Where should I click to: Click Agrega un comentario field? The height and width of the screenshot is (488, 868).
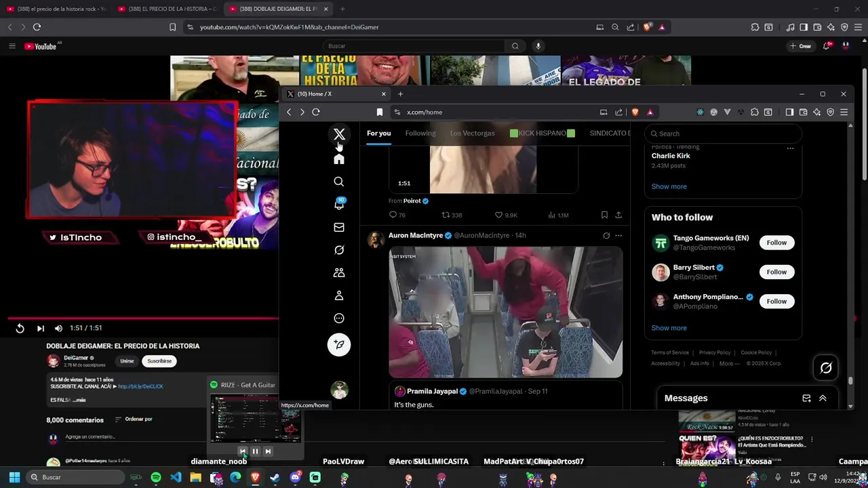tap(91, 437)
